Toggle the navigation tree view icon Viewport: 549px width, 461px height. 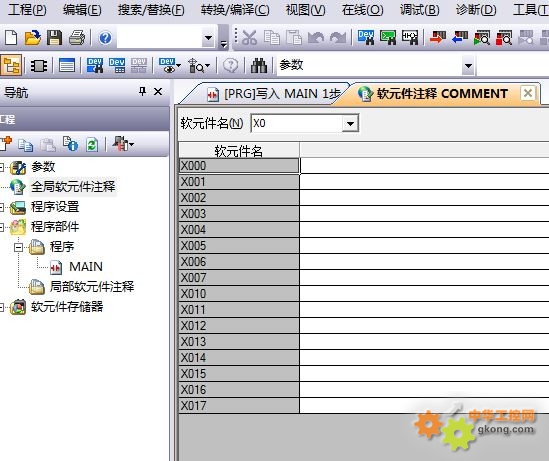pyautogui.click(x=11, y=65)
